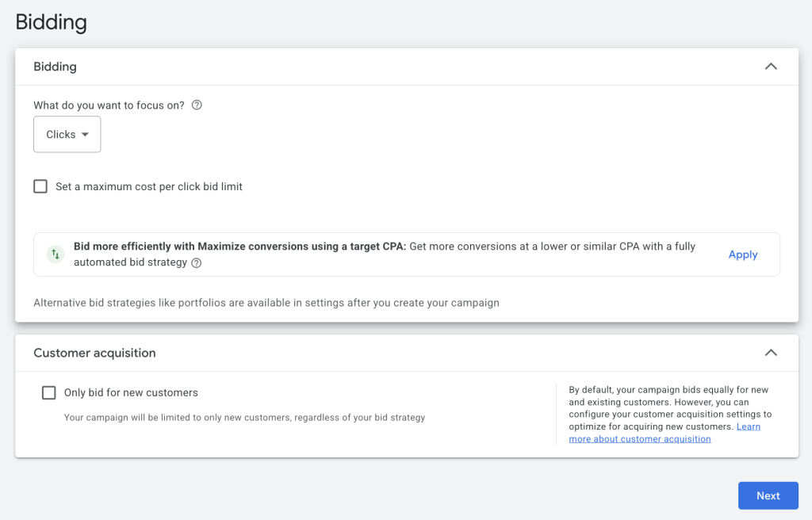This screenshot has height=520, width=812.
Task: Open the Clicks focus dropdown
Action: tap(67, 135)
